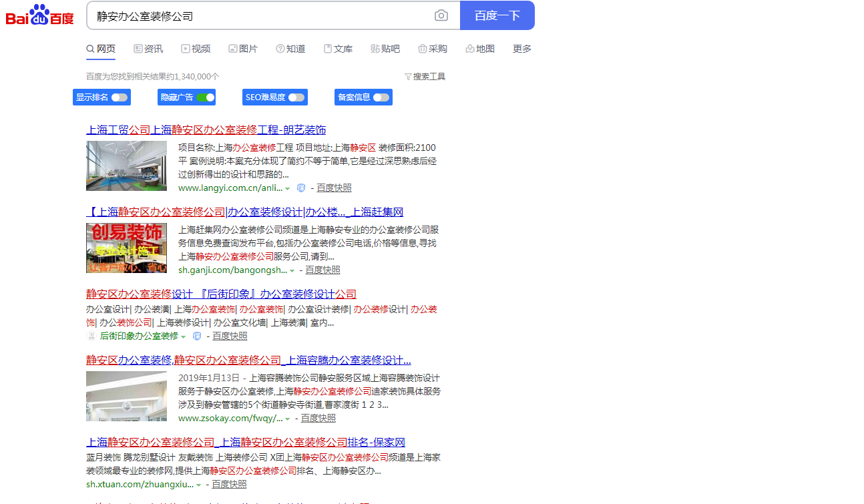Screen dimensions: 864x504
Task: Click the 保 badge beside 后街印象办公室装修
Action: pyautogui.click(x=197, y=336)
